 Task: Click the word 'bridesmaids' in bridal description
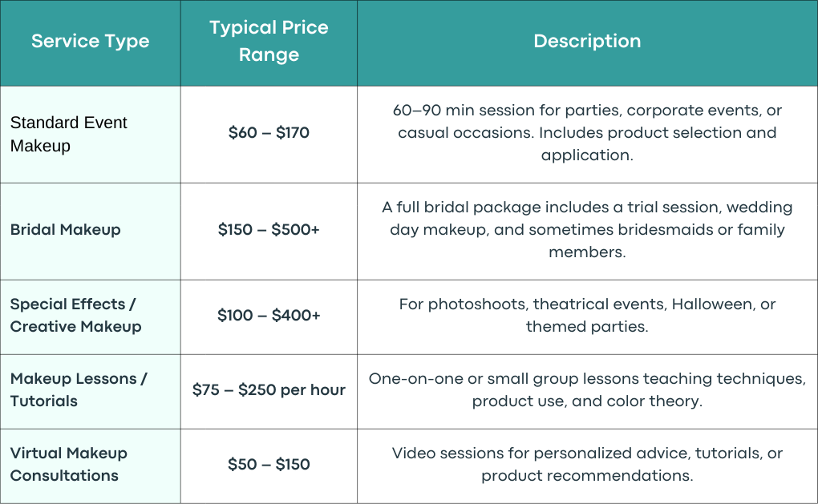pos(661,229)
